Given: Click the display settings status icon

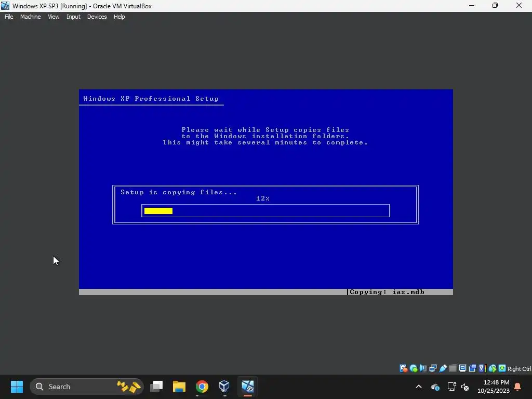Looking at the screenshot, I should [462, 368].
